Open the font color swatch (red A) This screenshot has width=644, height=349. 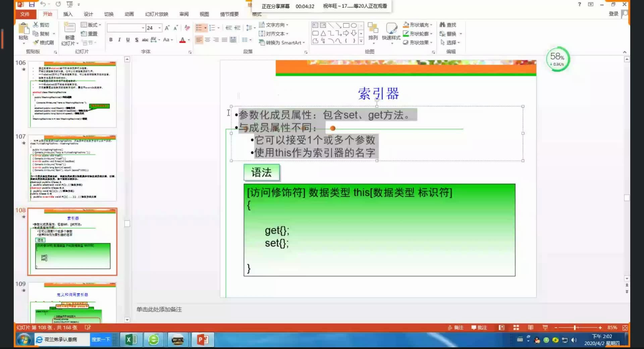(x=182, y=40)
